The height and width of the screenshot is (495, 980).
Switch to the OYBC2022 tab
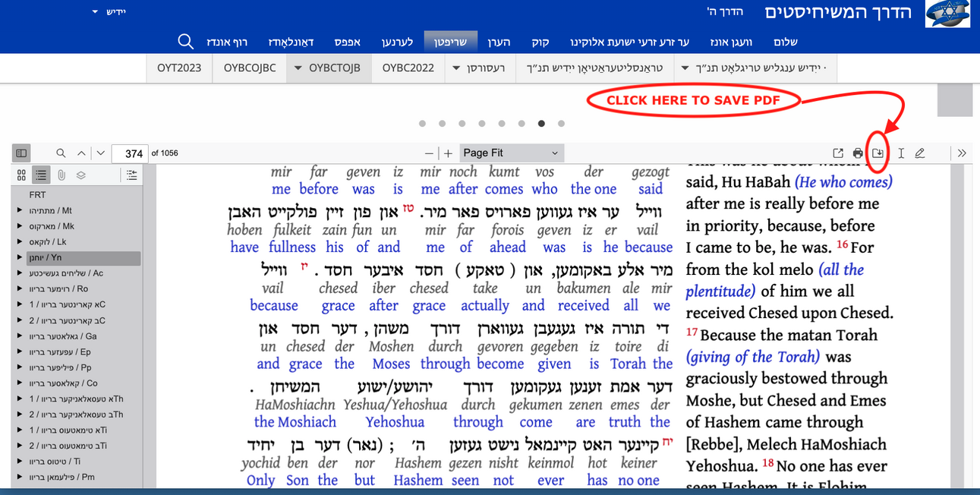point(408,68)
